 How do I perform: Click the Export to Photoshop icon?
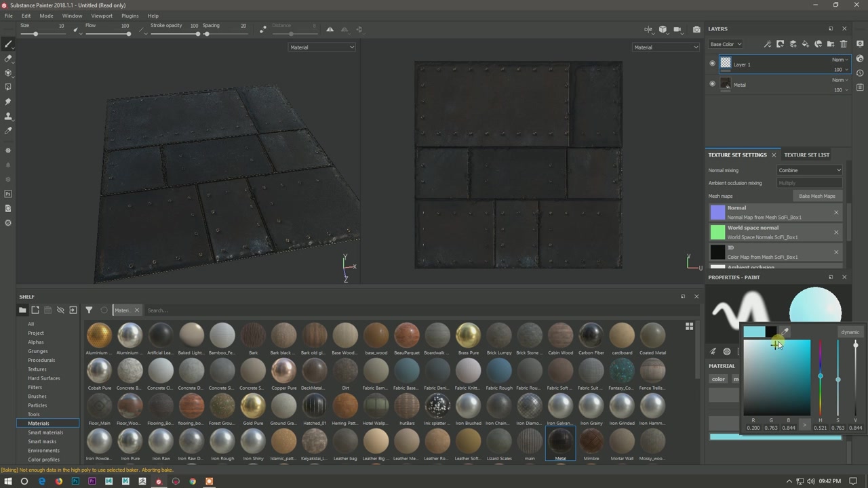(8, 194)
